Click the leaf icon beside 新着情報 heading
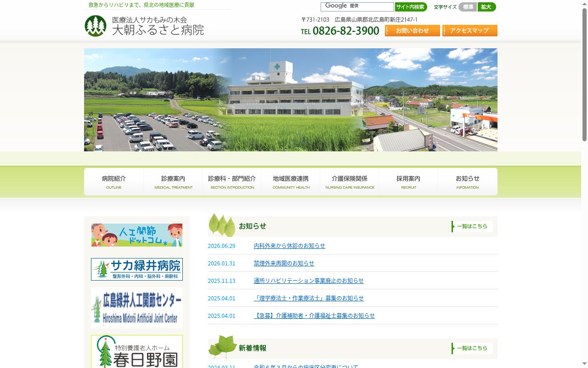 223,346
